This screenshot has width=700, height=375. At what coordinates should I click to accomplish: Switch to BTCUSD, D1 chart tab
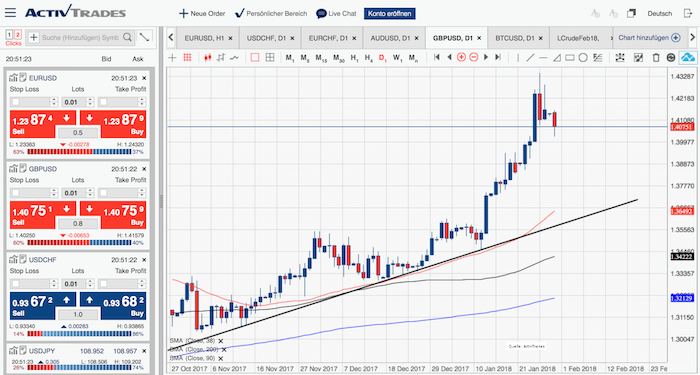(518, 38)
